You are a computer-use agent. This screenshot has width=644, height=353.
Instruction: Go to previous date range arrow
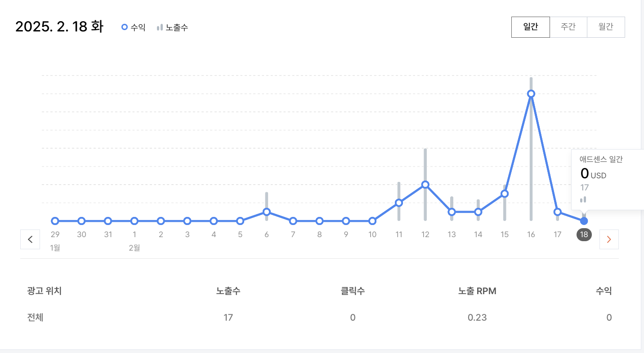click(30, 239)
